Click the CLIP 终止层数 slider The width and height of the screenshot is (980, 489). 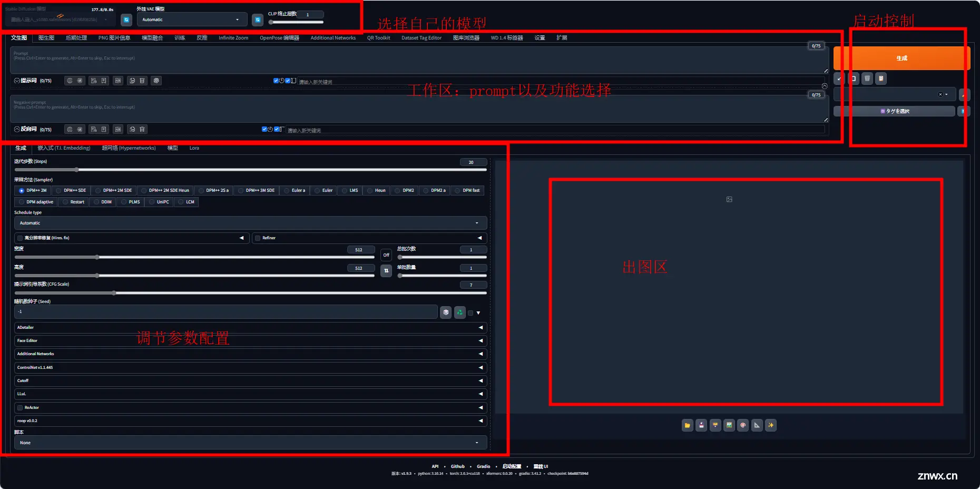[x=296, y=22]
